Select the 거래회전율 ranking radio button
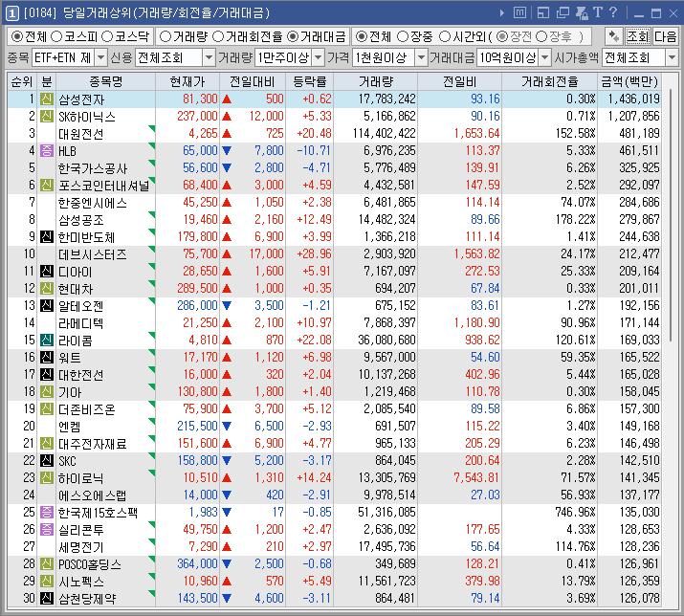The height and width of the screenshot is (616, 684). click(x=218, y=36)
